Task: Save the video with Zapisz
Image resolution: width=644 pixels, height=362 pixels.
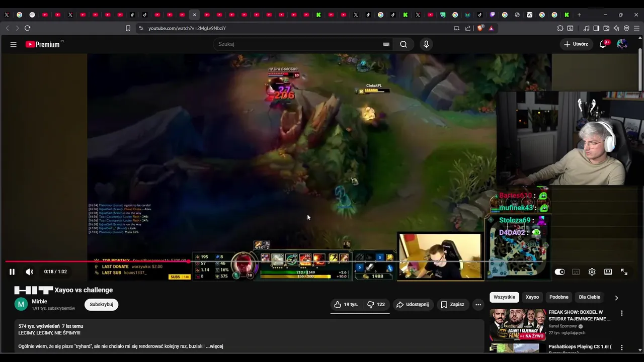Action: point(452,304)
